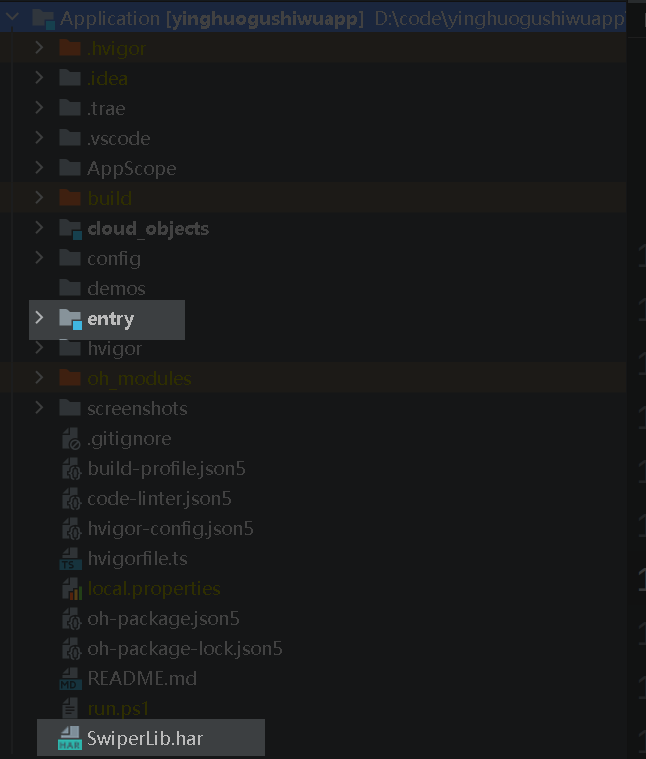Click the run.ps1 script file icon
Image resolution: width=646 pixels, height=759 pixels.
[x=70, y=709]
